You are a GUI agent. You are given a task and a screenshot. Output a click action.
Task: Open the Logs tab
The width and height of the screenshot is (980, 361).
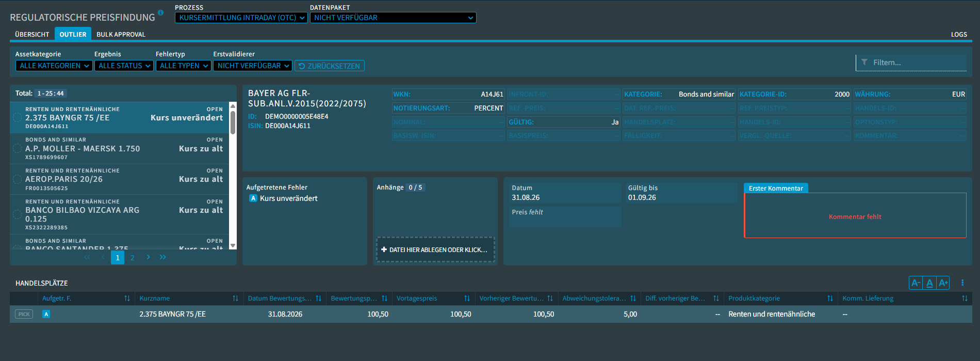pos(959,34)
